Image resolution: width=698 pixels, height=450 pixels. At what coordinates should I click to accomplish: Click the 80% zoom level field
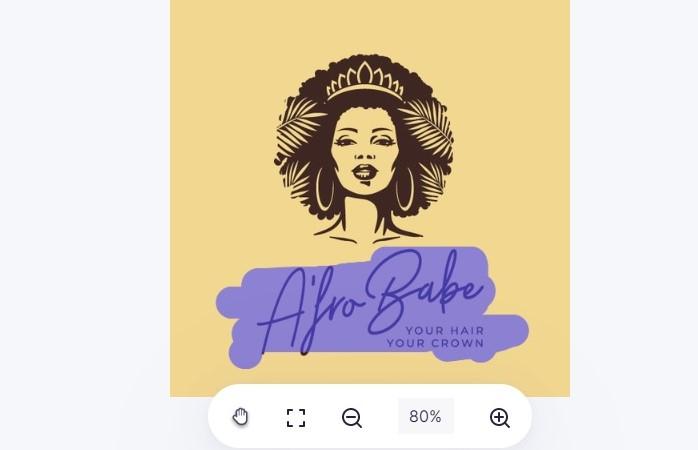coord(426,416)
